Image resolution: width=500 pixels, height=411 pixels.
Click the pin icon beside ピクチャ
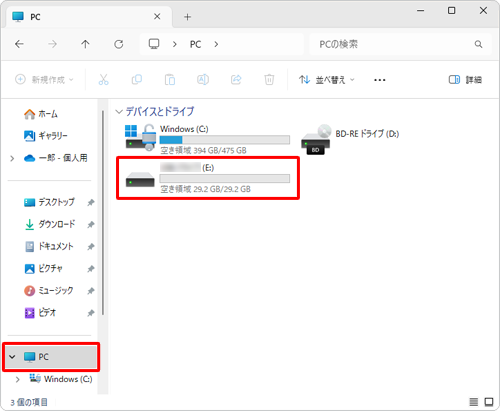[x=91, y=269]
